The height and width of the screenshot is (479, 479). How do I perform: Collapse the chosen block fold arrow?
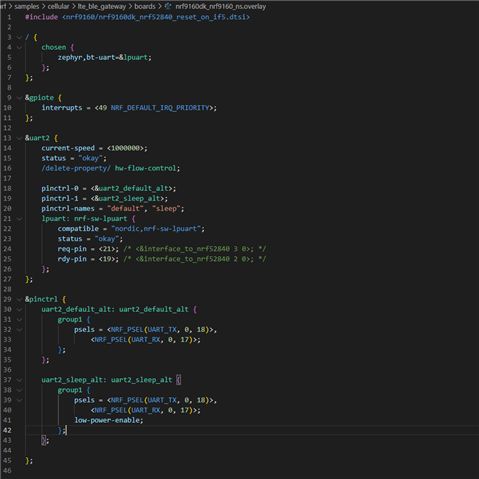click(x=19, y=47)
